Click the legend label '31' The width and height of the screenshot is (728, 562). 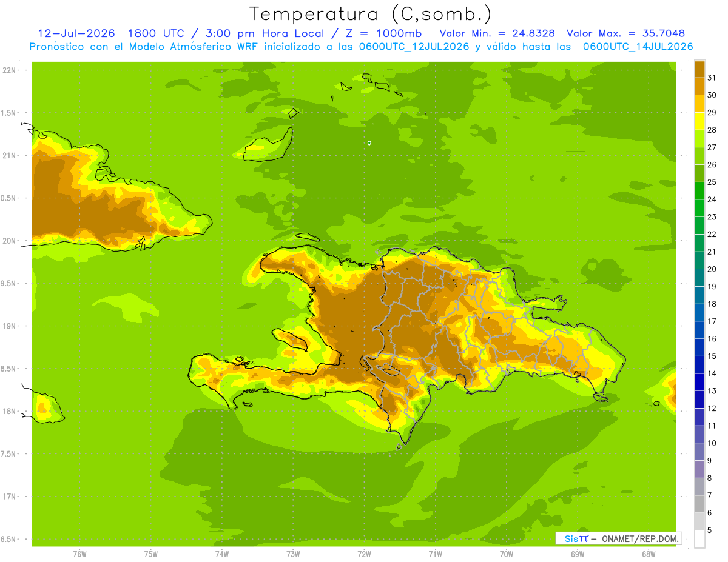pos(712,78)
